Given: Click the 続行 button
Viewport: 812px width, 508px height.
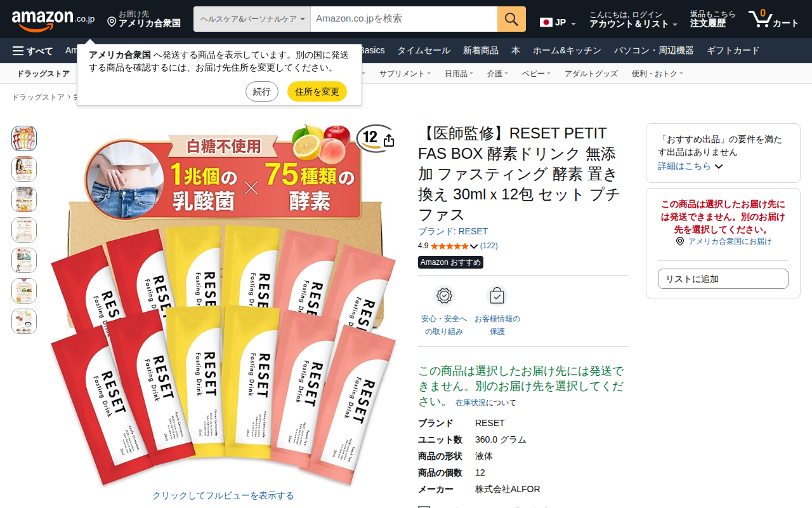Looking at the screenshot, I should point(262,91).
